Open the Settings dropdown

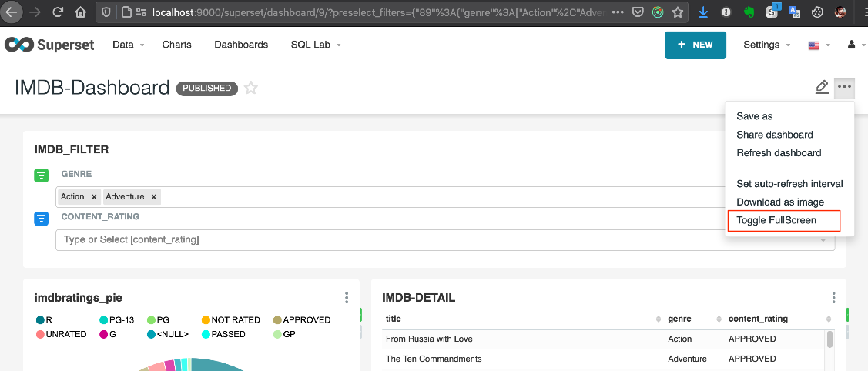[x=766, y=45]
